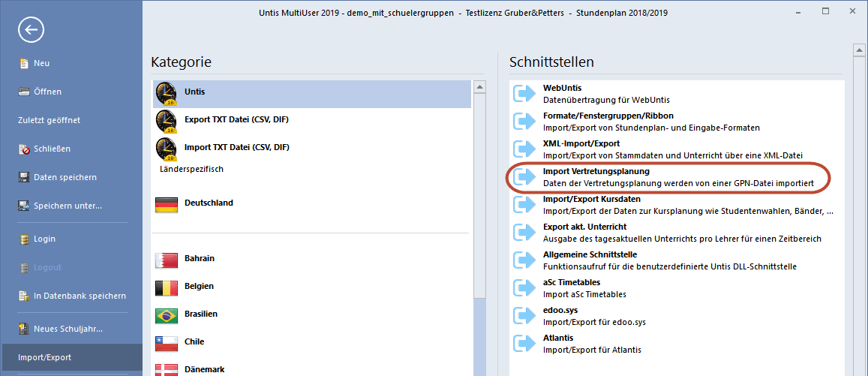Click the Neu document icon

click(24, 63)
